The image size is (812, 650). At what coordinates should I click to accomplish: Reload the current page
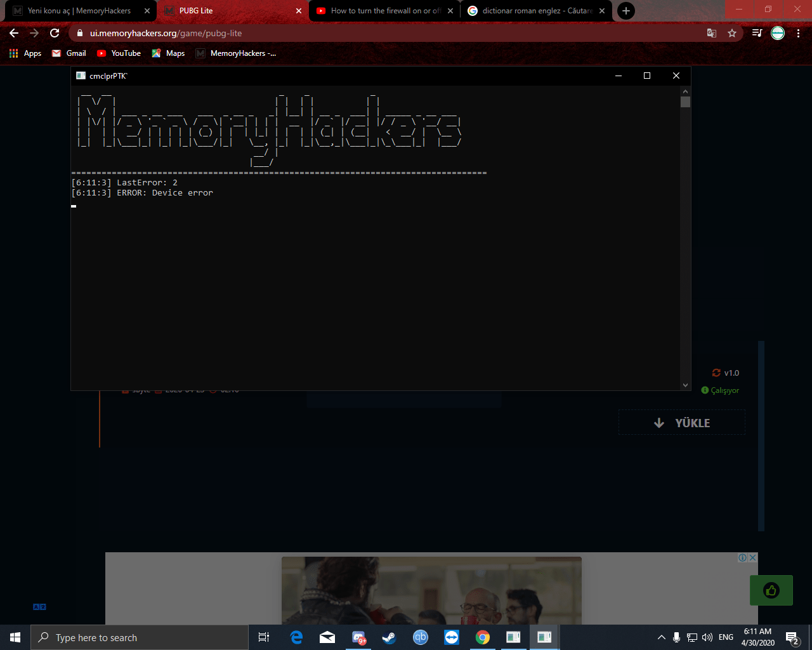(x=55, y=33)
